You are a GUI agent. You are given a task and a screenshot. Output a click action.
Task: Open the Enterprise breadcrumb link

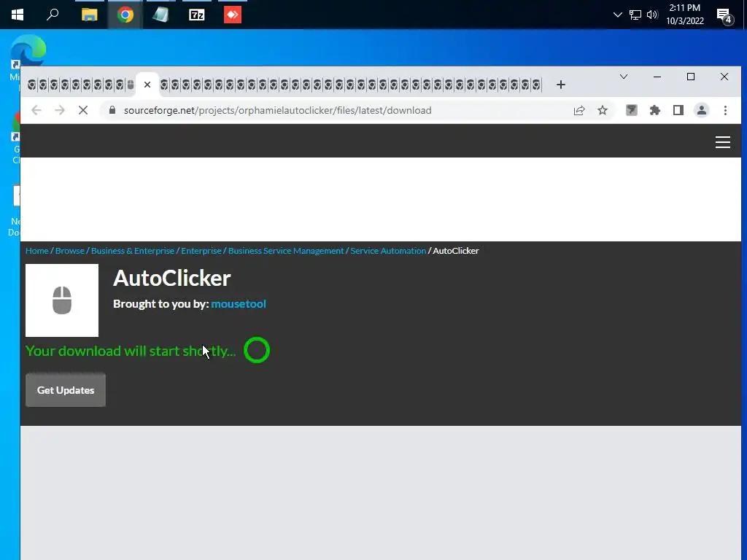[201, 251]
